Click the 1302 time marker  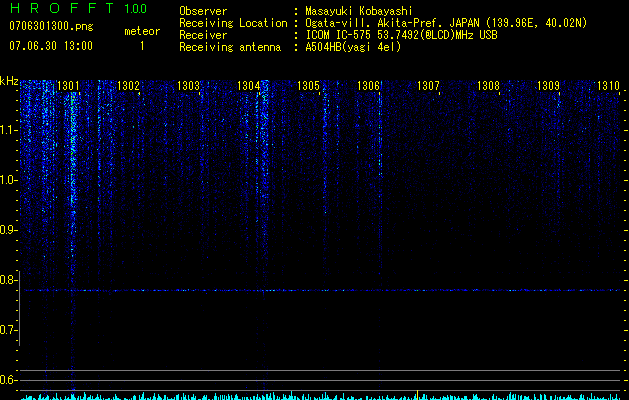(x=128, y=86)
